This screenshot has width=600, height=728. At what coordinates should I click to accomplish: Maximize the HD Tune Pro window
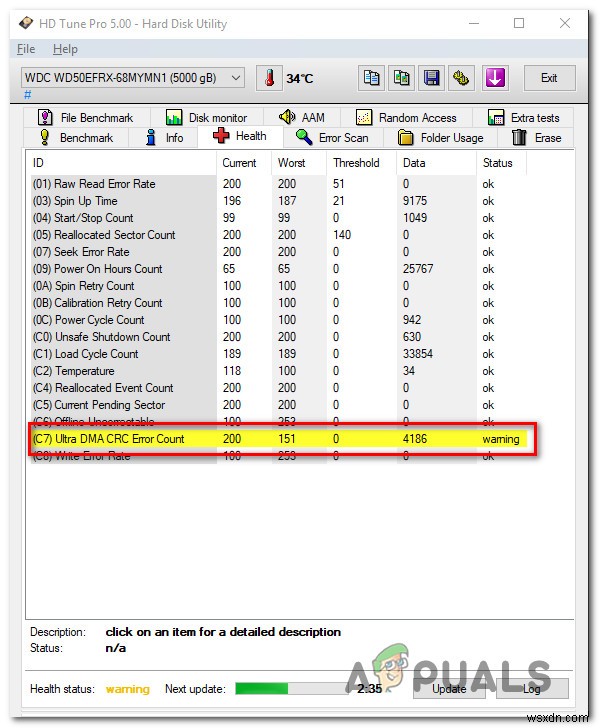[519, 23]
